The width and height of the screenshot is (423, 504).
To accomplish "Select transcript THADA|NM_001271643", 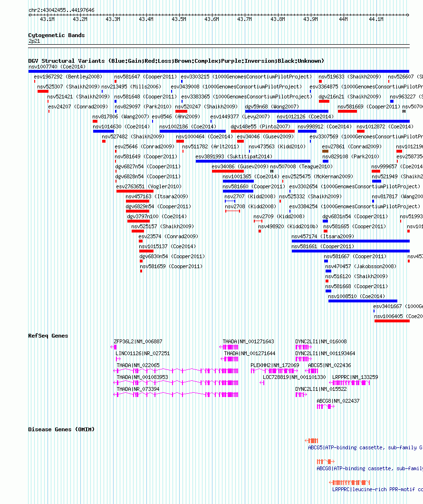I will [x=248, y=342].
